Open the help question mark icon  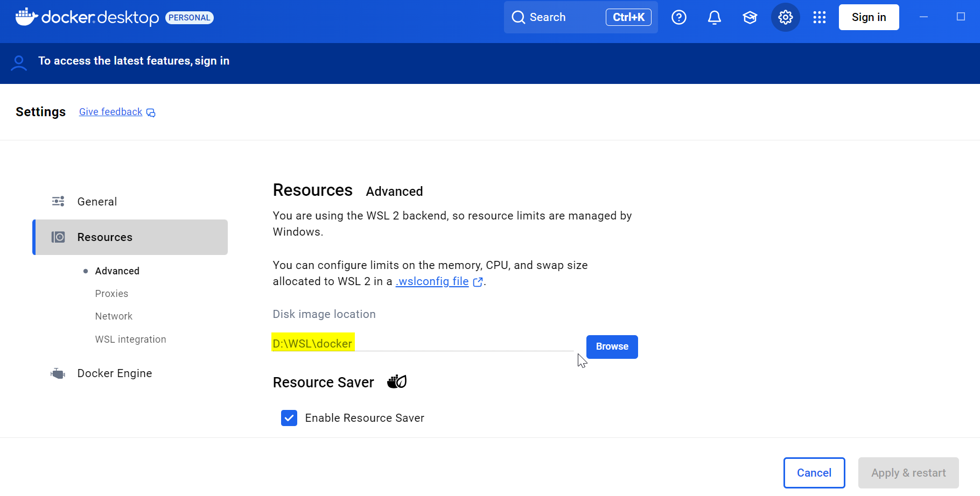[x=679, y=17]
